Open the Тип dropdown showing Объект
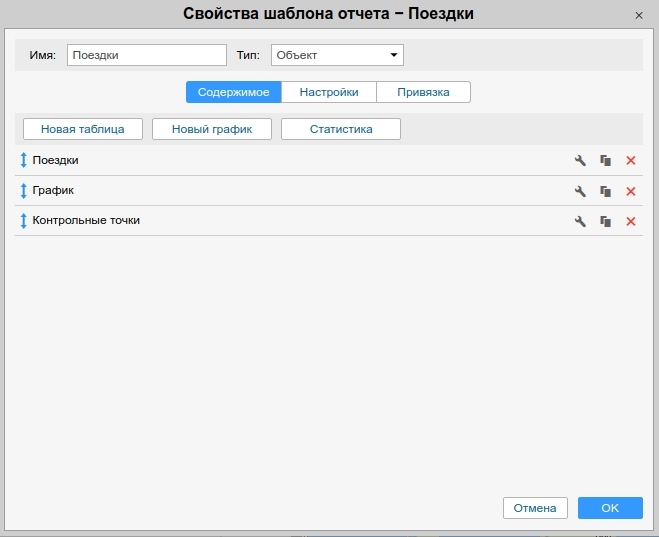The image size is (659, 537). click(x=337, y=55)
